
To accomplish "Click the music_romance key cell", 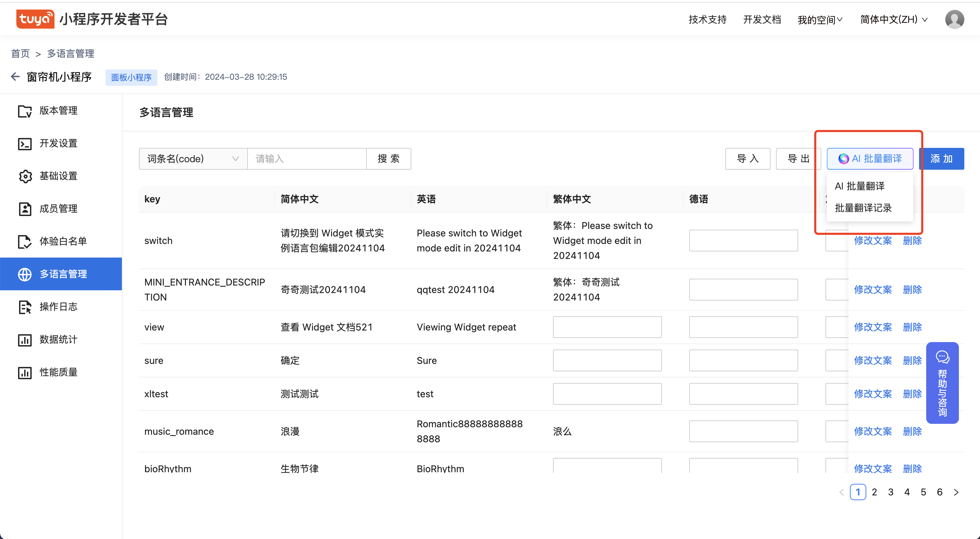I will point(179,431).
